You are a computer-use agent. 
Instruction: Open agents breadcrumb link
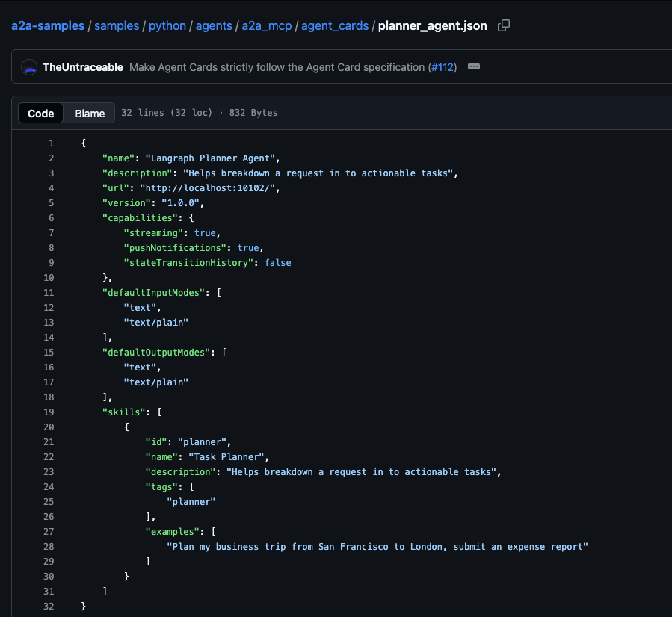click(x=214, y=25)
